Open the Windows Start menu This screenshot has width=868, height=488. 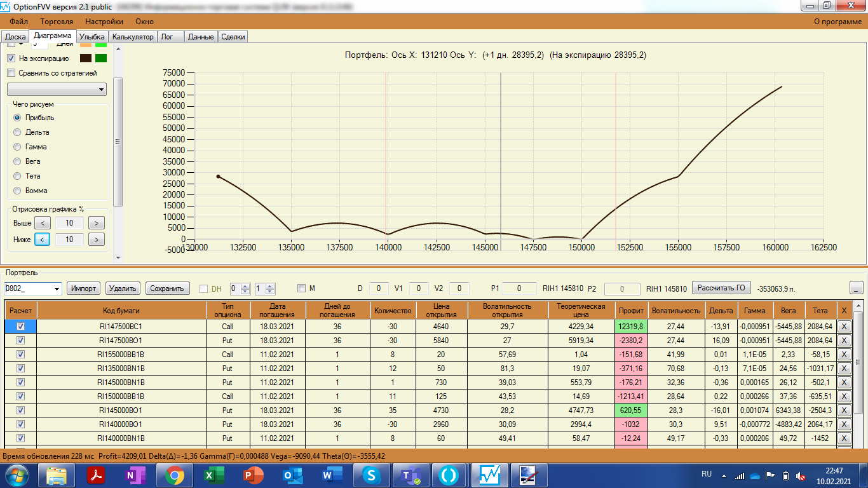[x=17, y=475]
